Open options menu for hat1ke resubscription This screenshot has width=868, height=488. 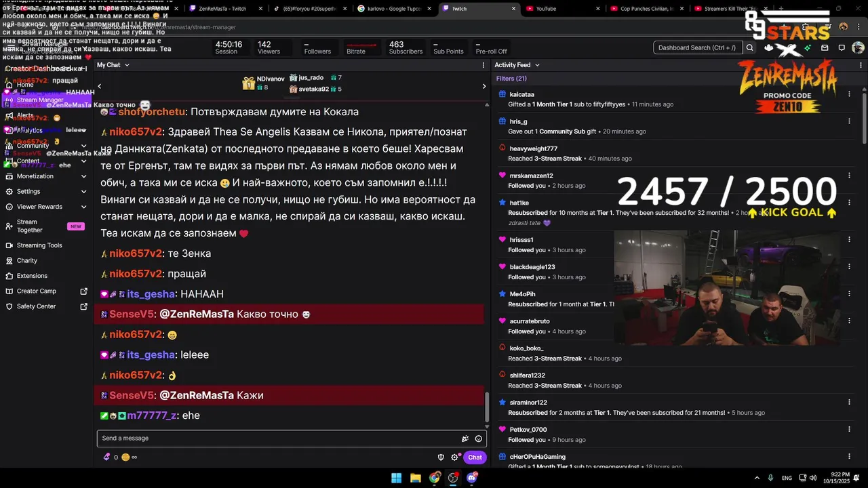pyautogui.click(x=849, y=203)
